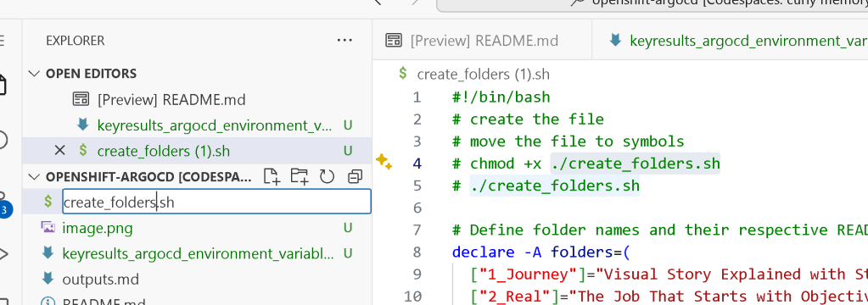
Task: Select keyresults_argocd_environment_v... in Open Editors
Action: 216,125
